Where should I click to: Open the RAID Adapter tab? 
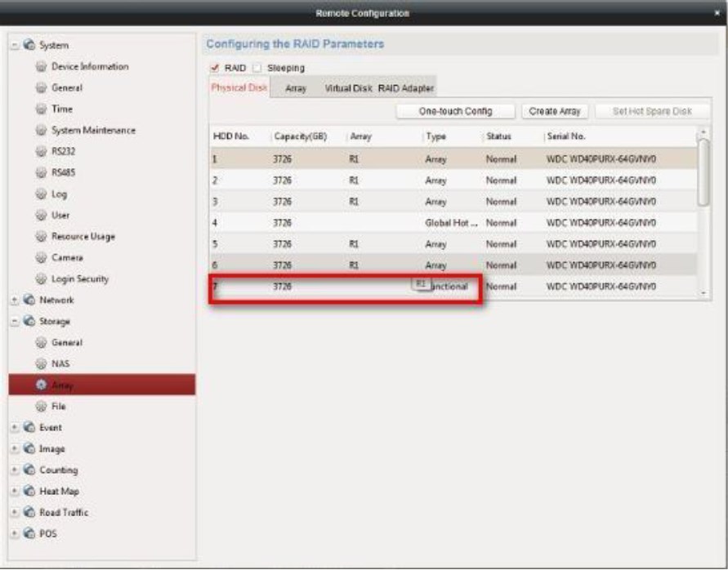[x=406, y=88]
